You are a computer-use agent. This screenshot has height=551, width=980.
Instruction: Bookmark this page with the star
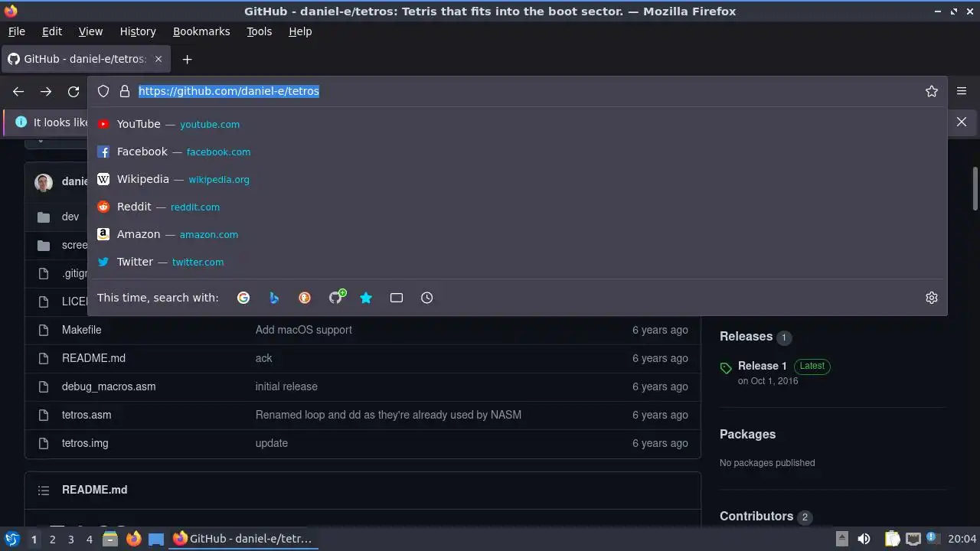(932, 91)
